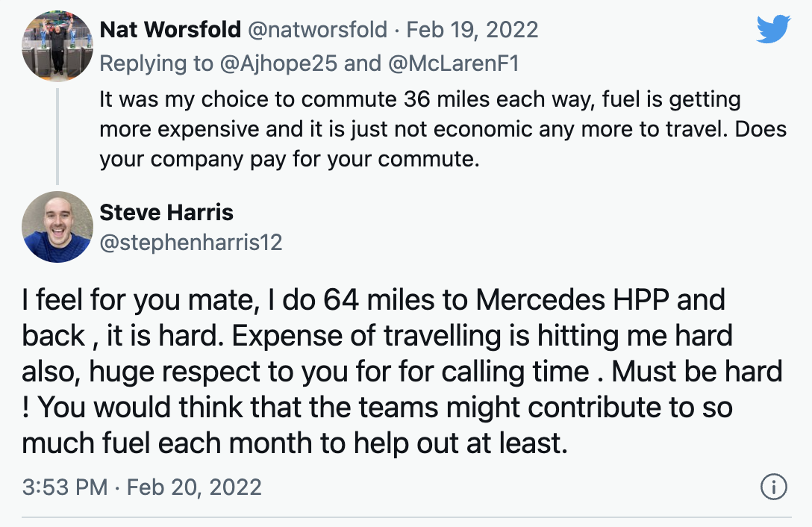Click the "Replying to" label
This screenshot has height=527, width=812.
[156, 63]
